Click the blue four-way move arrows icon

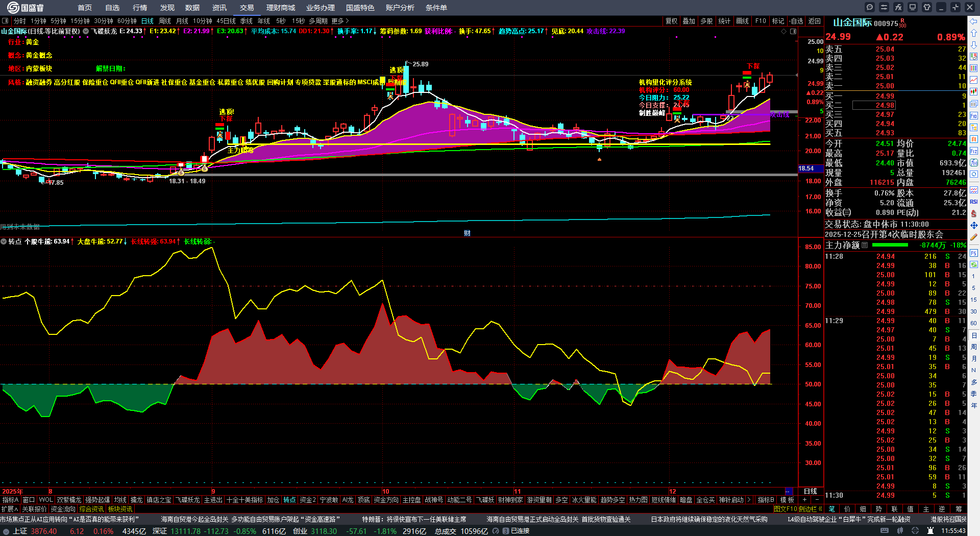coord(974,225)
